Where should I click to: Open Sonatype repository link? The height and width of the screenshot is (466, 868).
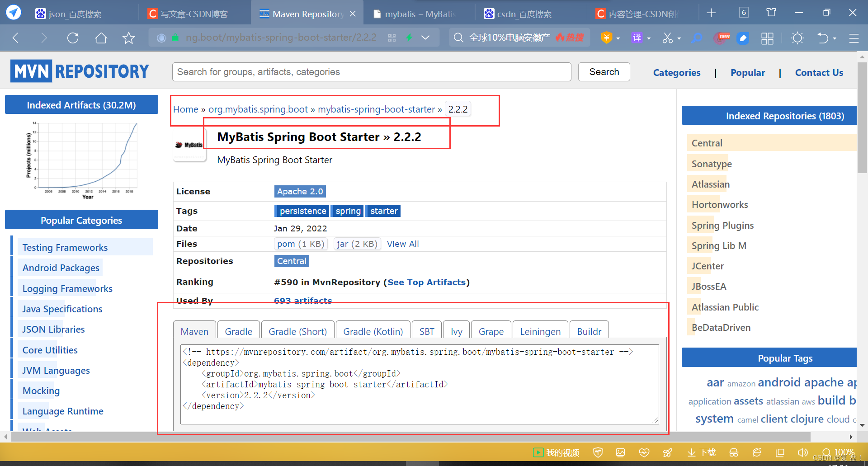pos(712,164)
